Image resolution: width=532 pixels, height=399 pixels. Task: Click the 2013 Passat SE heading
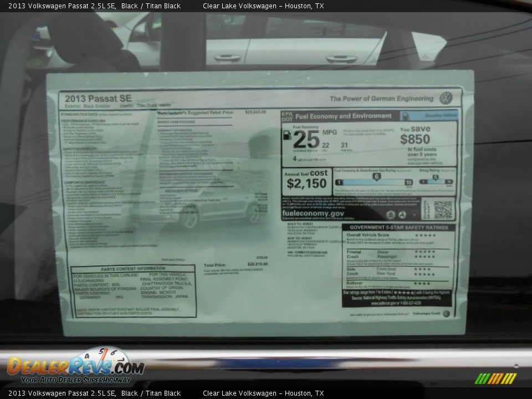click(x=90, y=99)
